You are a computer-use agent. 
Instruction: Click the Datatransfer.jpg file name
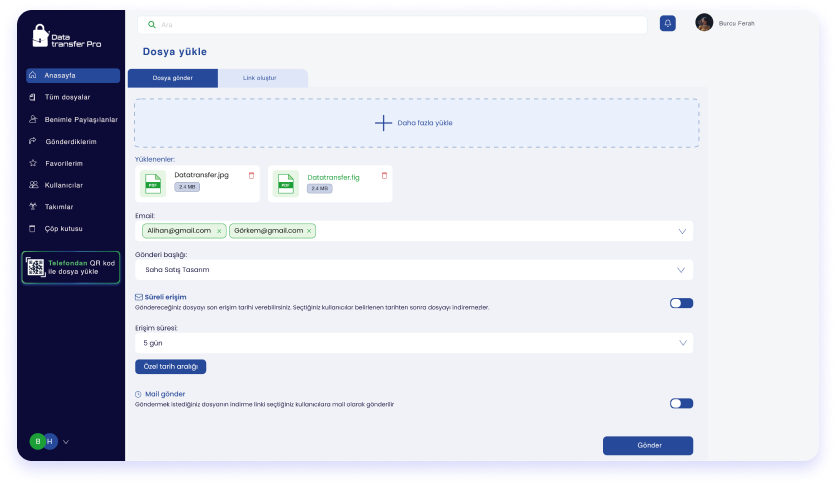202,175
